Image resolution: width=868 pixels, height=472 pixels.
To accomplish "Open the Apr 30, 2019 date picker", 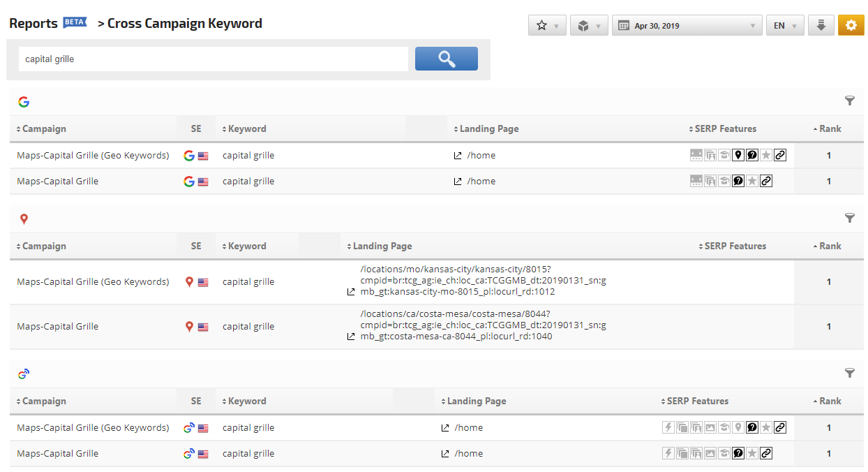I will tap(687, 26).
